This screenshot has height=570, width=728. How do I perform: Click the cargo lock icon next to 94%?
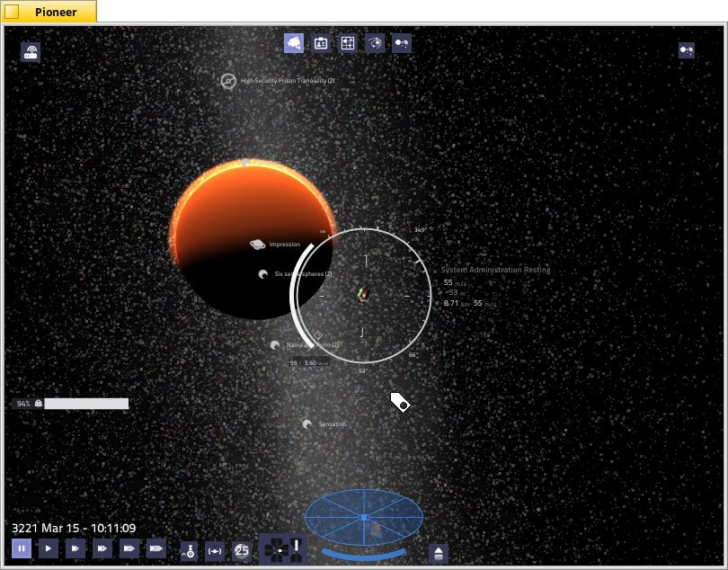[39, 404]
